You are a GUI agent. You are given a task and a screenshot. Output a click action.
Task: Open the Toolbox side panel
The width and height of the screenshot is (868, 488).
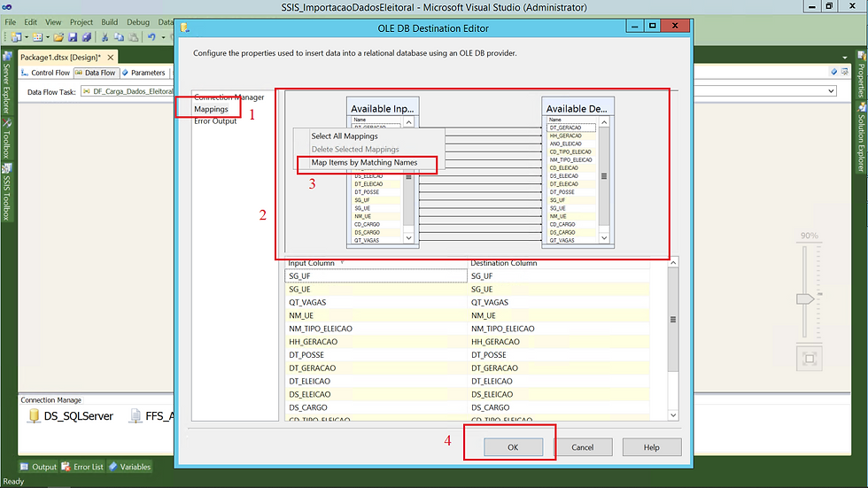[7, 138]
